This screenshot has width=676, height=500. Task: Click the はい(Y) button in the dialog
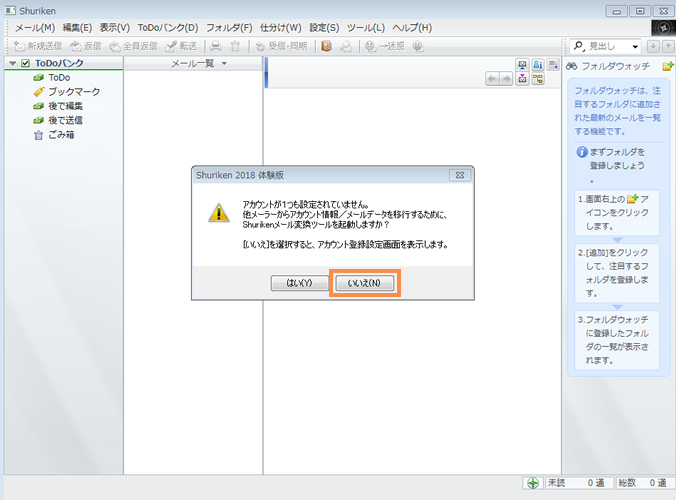(x=299, y=283)
